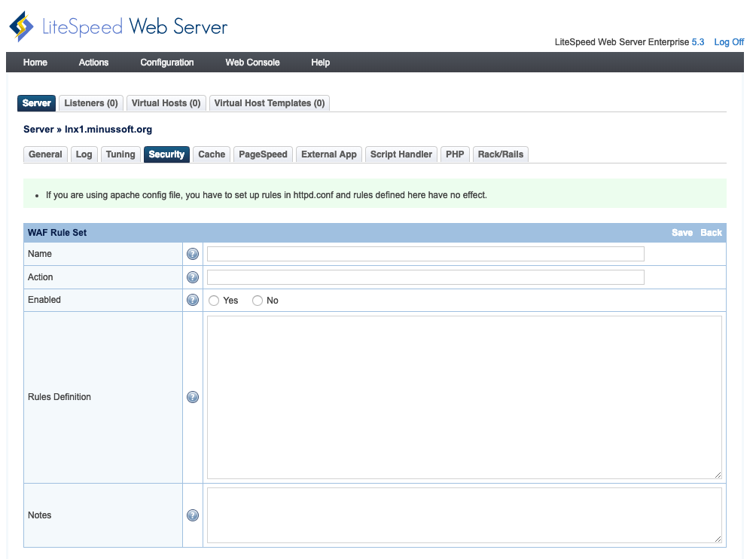Click into the Notes textarea

click(465, 515)
